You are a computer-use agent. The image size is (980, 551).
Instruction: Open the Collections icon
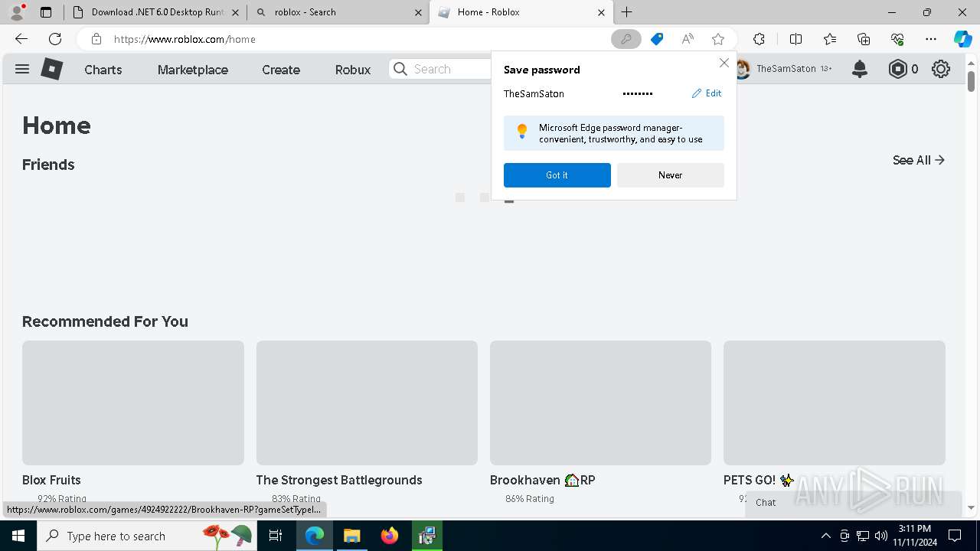tap(864, 39)
